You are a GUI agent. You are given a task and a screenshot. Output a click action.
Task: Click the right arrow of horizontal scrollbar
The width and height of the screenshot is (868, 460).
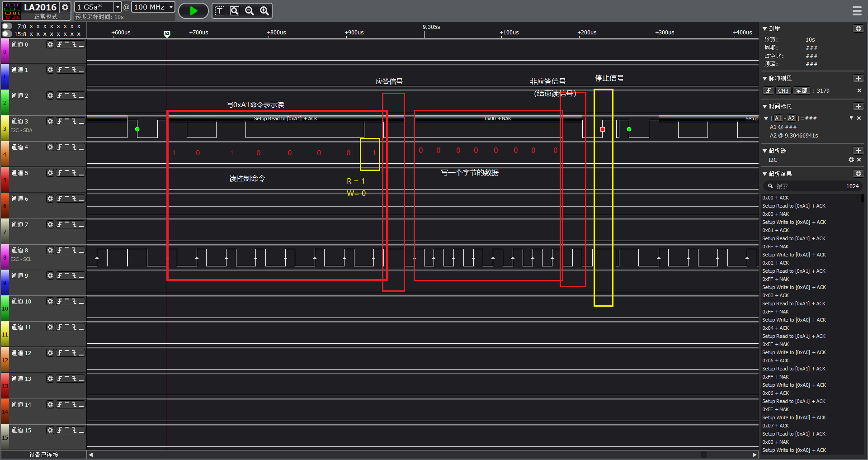coord(754,455)
